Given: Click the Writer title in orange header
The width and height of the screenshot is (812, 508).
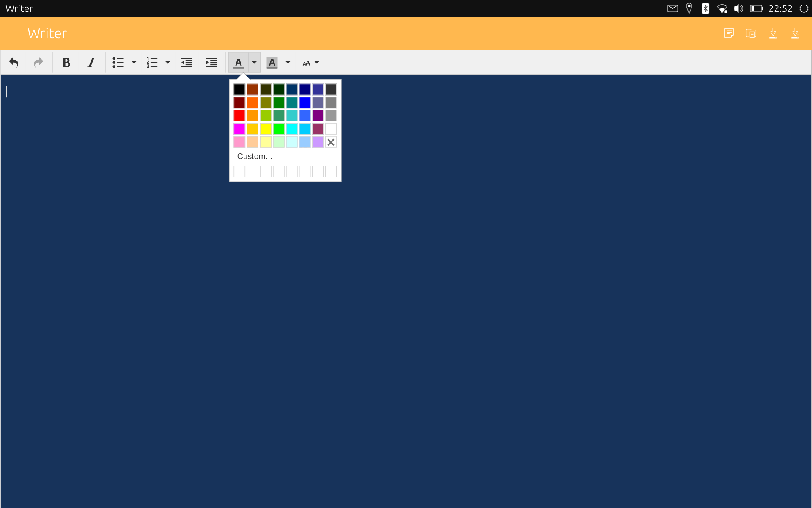Looking at the screenshot, I should point(47,33).
